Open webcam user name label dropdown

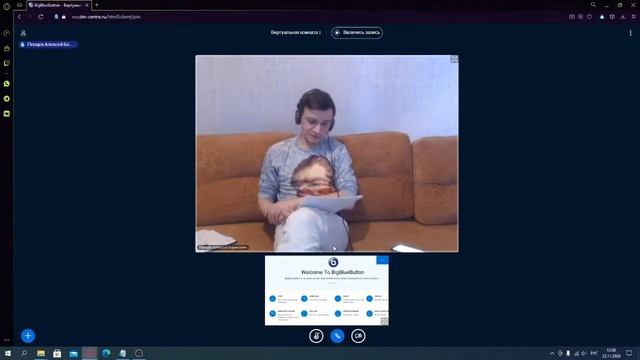tap(223, 247)
